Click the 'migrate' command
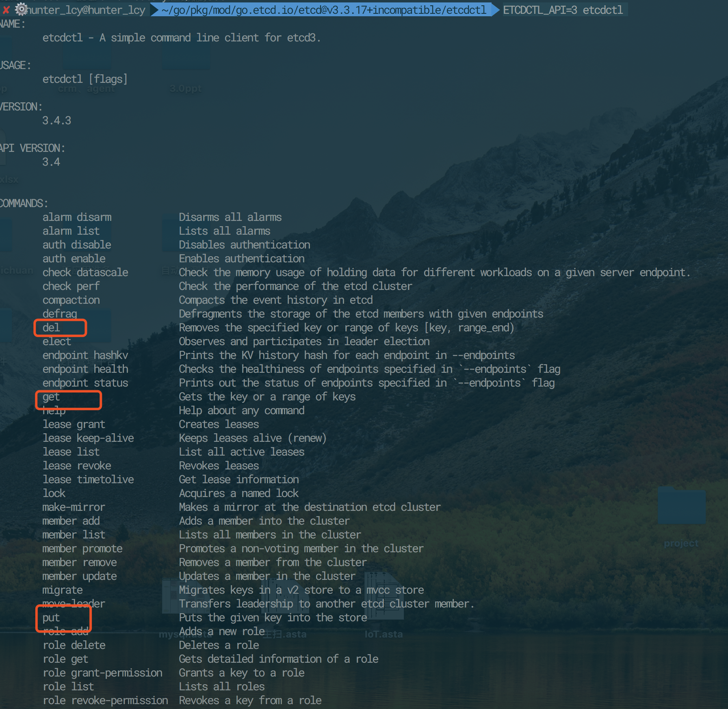728x709 pixels. coord(63,590)
